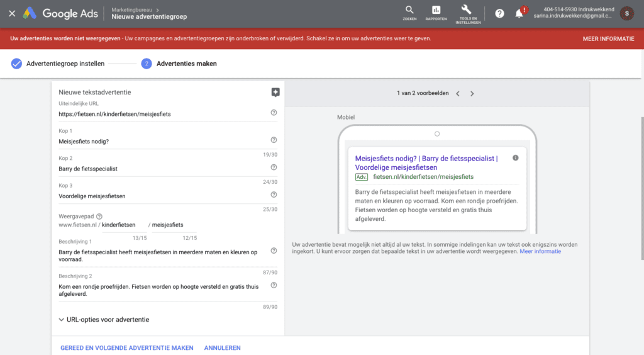Click the info icon in the ad preview
The width and height of the screenshot is (644, 355).
[516, 157]
